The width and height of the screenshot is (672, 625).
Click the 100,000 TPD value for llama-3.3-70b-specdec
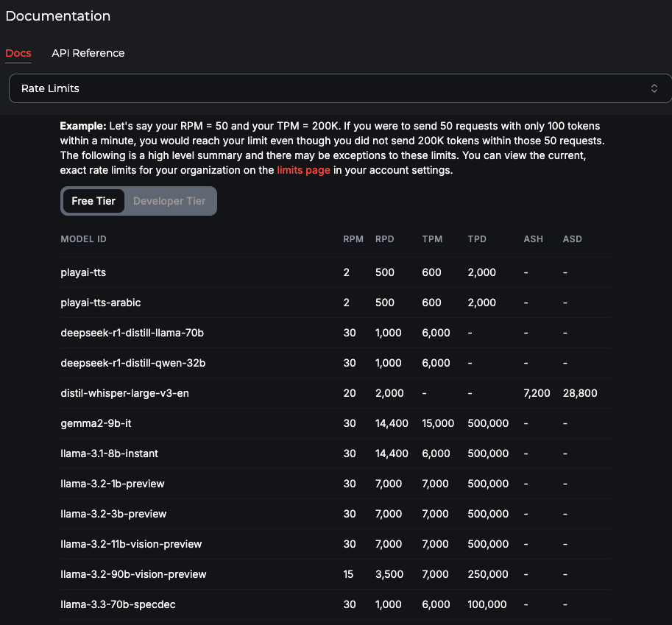(x=487, y=604)
